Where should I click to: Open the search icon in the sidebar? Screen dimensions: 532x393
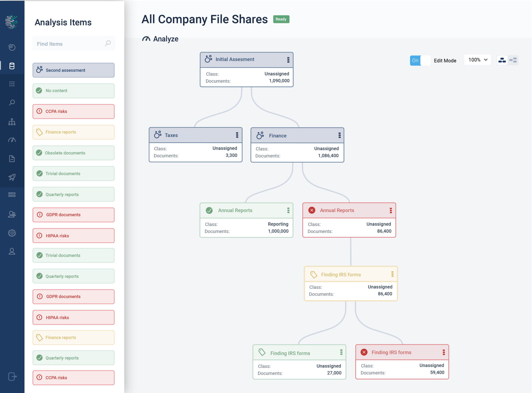[x=12, y=102]
